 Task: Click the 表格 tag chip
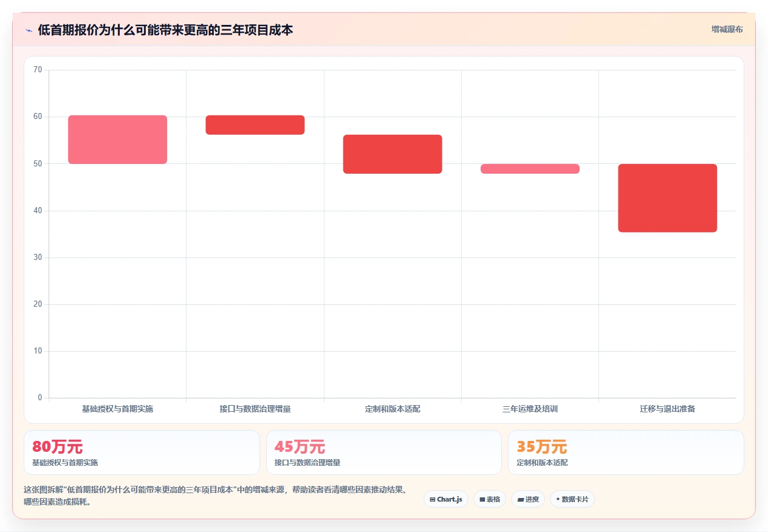[490, 499]
